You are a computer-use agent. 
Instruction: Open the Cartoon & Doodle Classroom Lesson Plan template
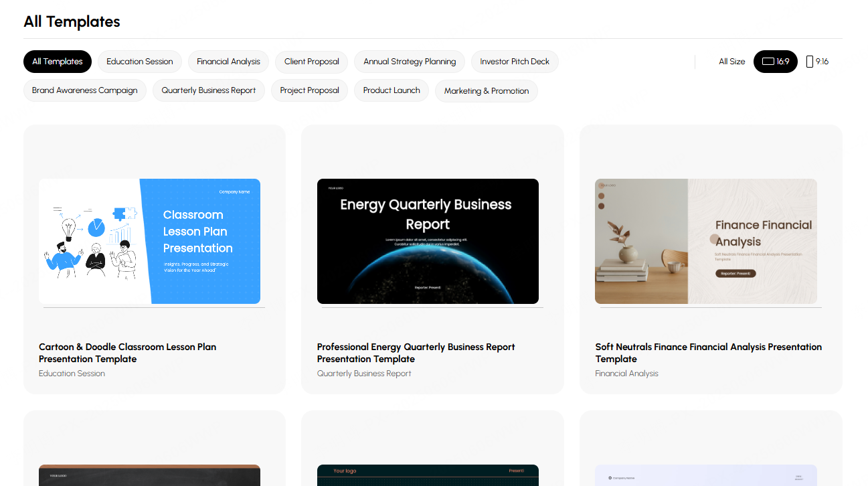point(127,353)
